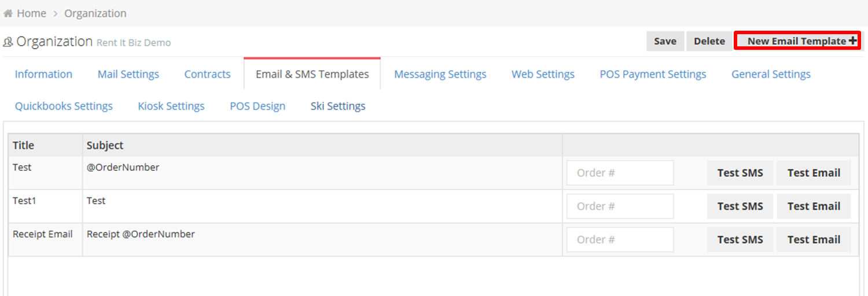This screenshot has width=868, height=296.
Task: Select the Receipt Email template row
Action: [433, 240]
